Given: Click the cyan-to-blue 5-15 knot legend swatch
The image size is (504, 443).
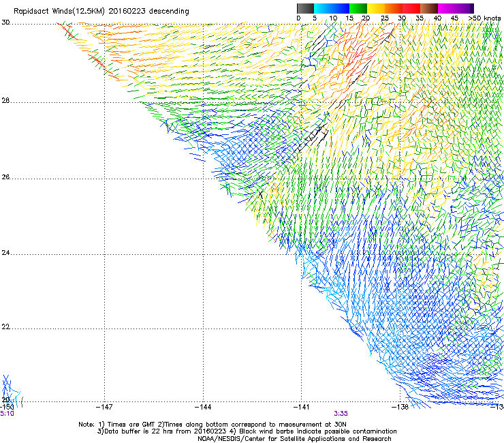Looking at the screenshot, I should pyautogui.click(x=332, y=8).
